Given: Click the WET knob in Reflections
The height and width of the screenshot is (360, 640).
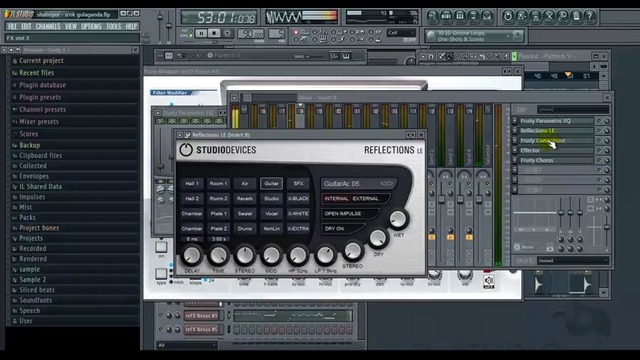Looking at the screenshot, I should (398, 219).
